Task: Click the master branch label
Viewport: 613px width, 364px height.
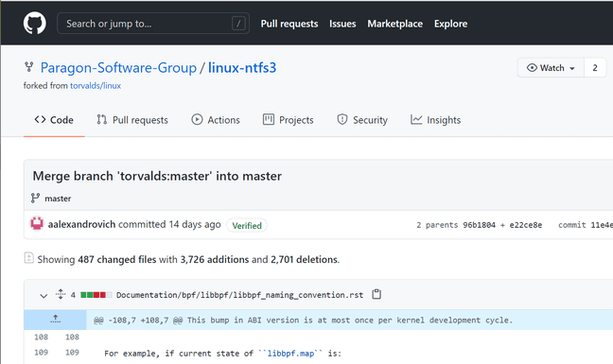Action: click(58, 199)
